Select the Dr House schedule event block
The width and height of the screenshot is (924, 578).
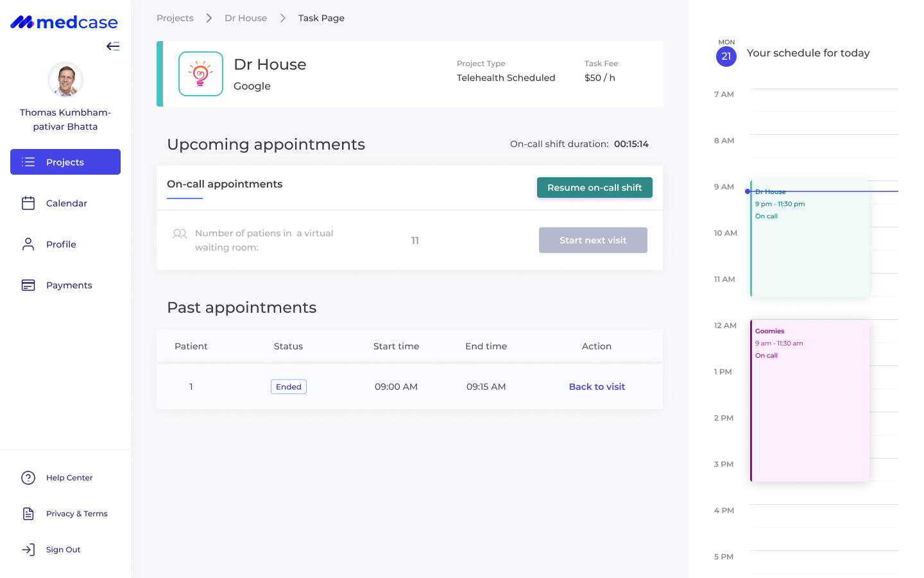point(810,244)
